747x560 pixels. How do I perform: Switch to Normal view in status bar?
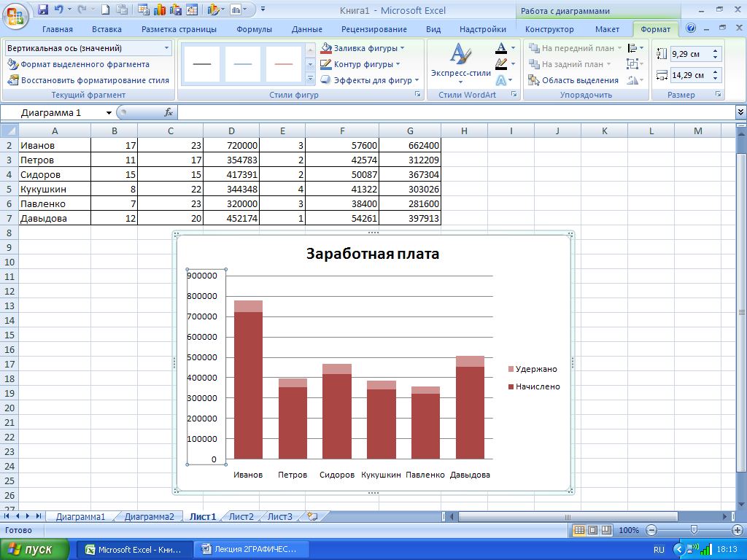point(579,530)
